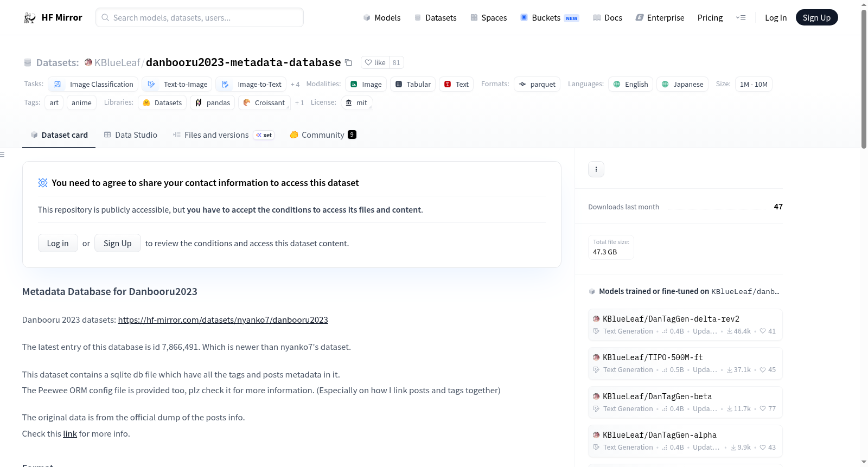
Task: Select the Image-to-Text task tag
Action: (x=251, y=84)
